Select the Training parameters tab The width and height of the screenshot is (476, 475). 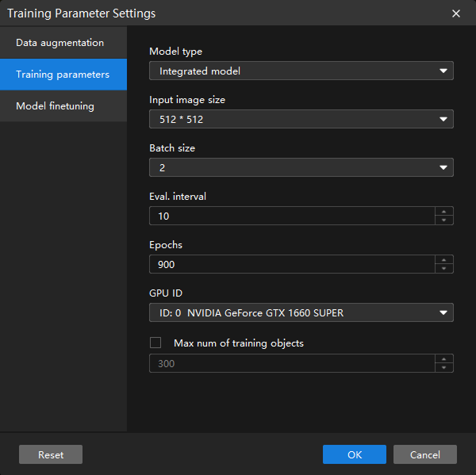[63, 75]
